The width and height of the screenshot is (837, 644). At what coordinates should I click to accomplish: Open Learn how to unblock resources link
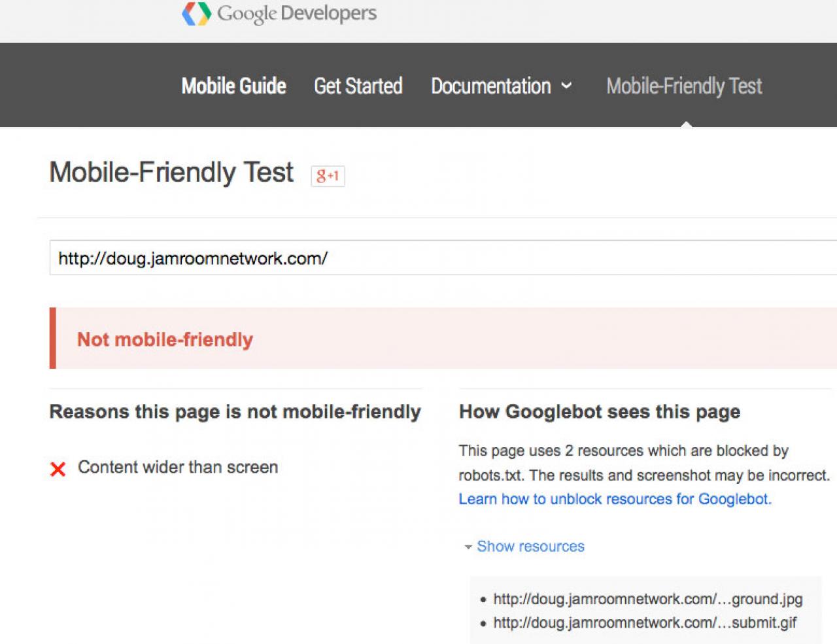(615, 499)
